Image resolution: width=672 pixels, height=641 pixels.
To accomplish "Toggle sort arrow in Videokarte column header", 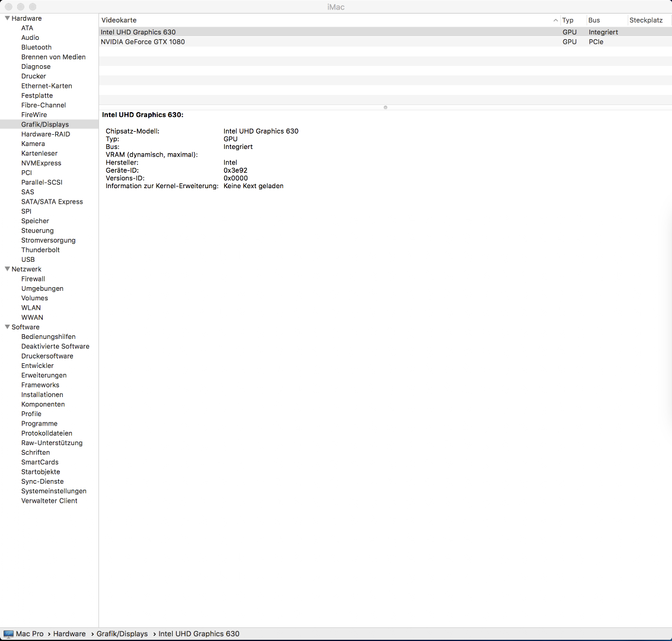I will (555, 20).
